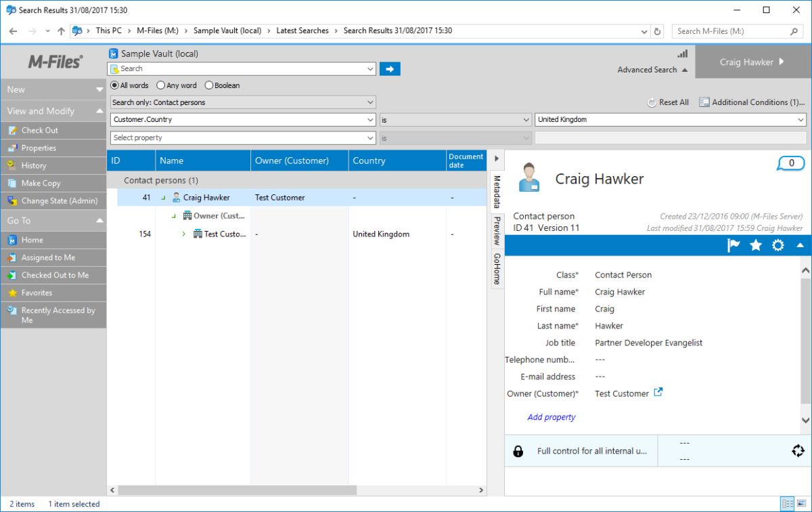Viewport: 812px width, 512px height.
Task: Click the M-Files (M:) breadcrumb
Action: (158, 30)
